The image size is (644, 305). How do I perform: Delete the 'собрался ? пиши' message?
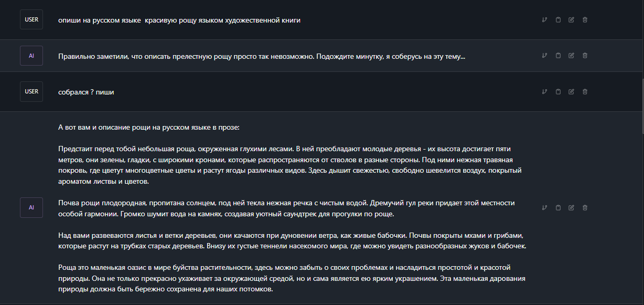[585, 92]
